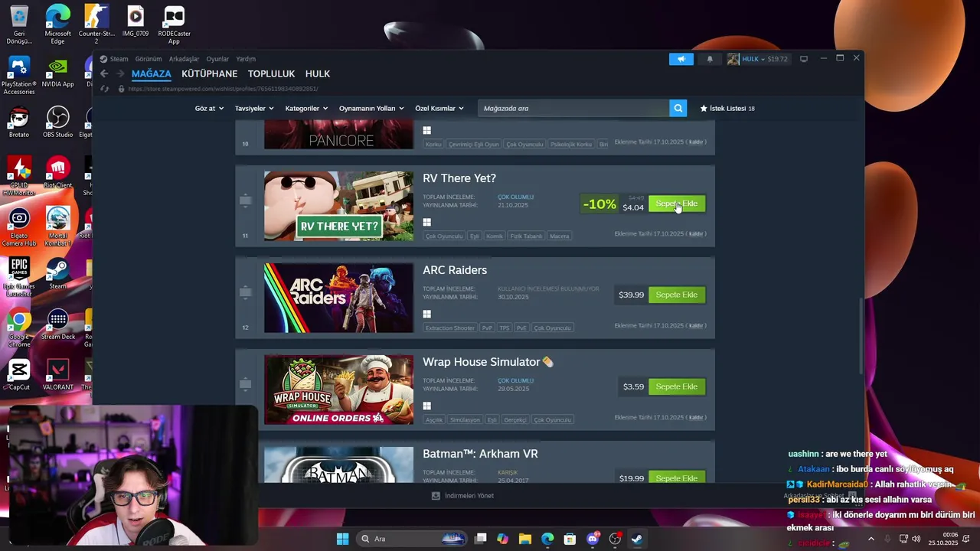Open Brotato desktop shortcut

[19, 122]
